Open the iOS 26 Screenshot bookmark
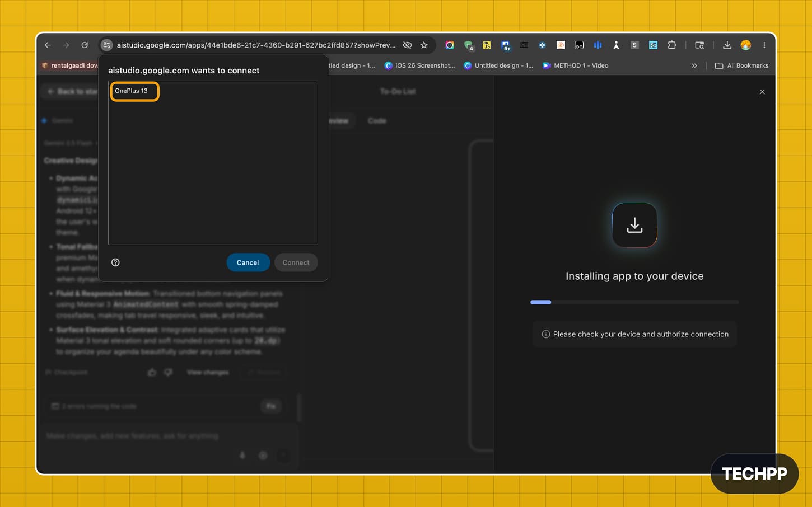This screenshot has height=507, width=812. [x=419, y=65]
